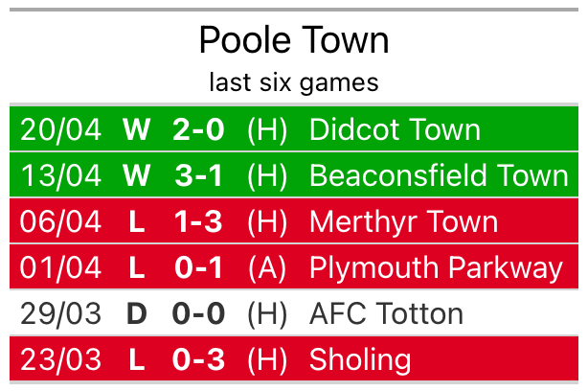Viewport: 588px width, 391px height.
Task: Click the 0-1 score at Plymouth Parkway
Action: pyautogui.click(x=198, y=268)
